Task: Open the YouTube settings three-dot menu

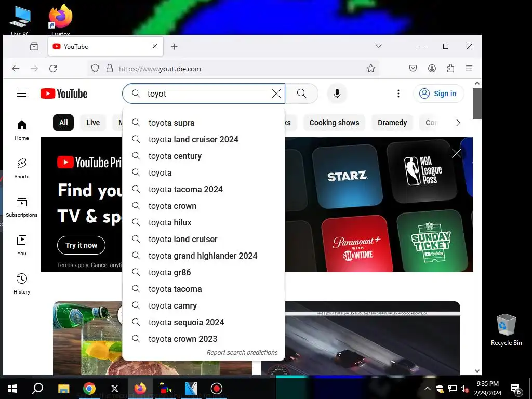Action: (398, 94)
